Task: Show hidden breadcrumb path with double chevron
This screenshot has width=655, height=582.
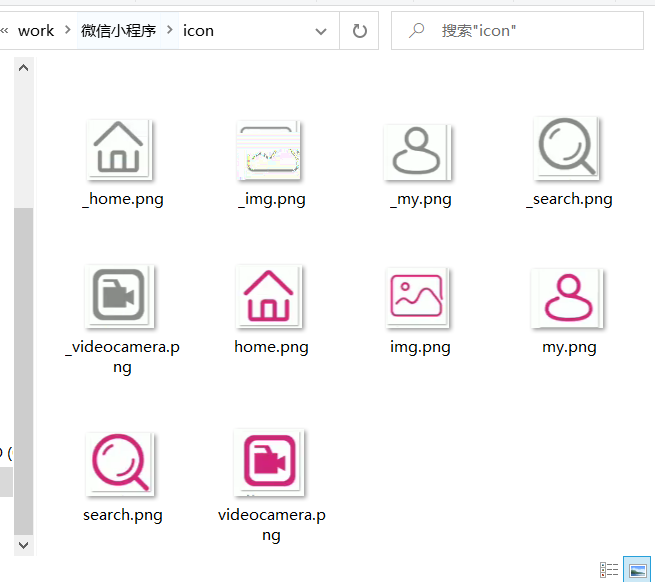Action: tap(5, 30)
